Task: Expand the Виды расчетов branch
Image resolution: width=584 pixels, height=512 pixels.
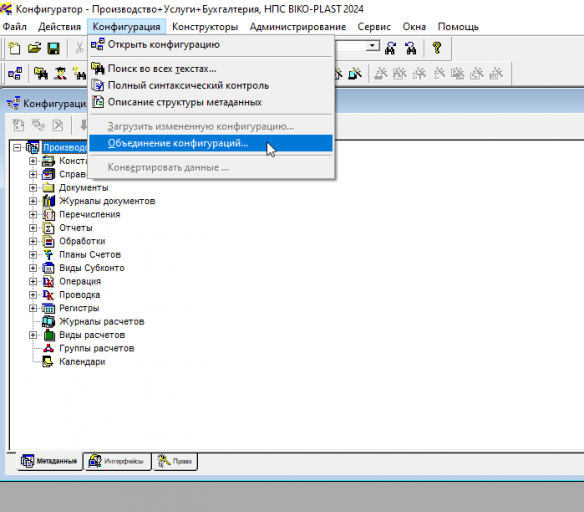Action: pos(33,335)
